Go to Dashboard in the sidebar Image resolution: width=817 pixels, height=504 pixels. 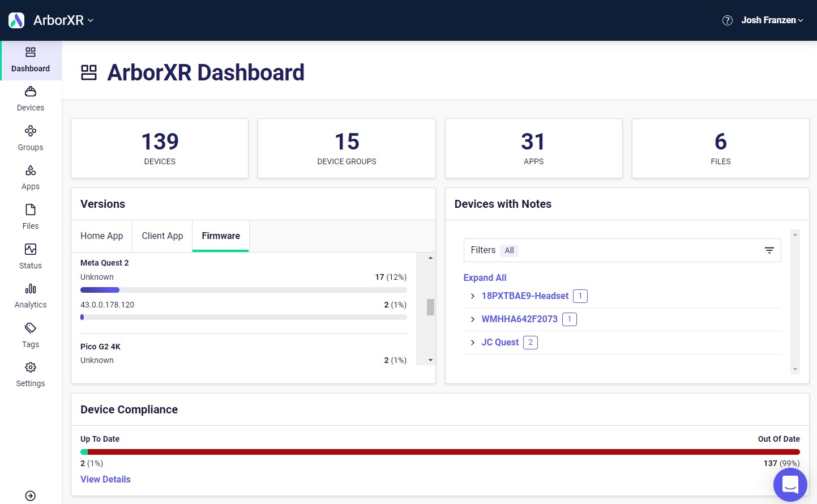(x=31, y=60)
